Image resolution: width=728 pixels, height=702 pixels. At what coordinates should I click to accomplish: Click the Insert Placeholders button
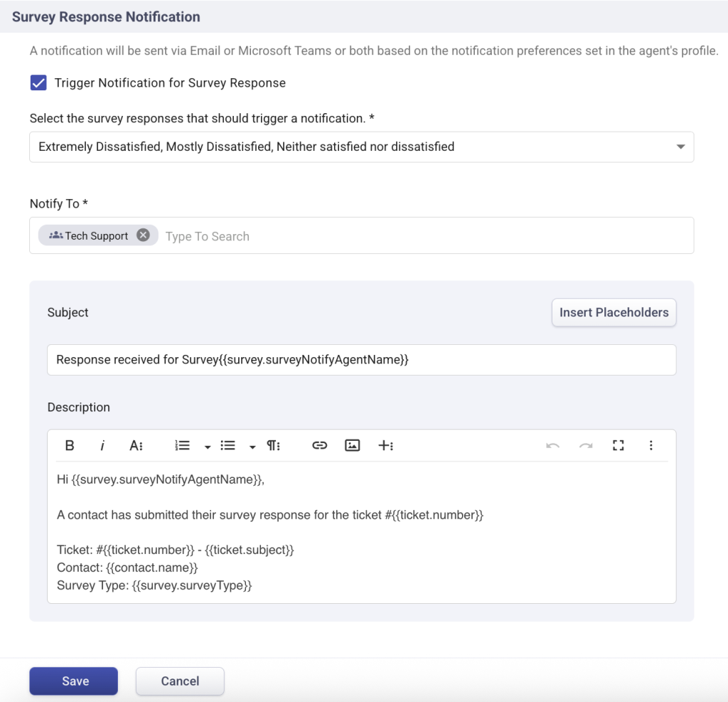614,312
